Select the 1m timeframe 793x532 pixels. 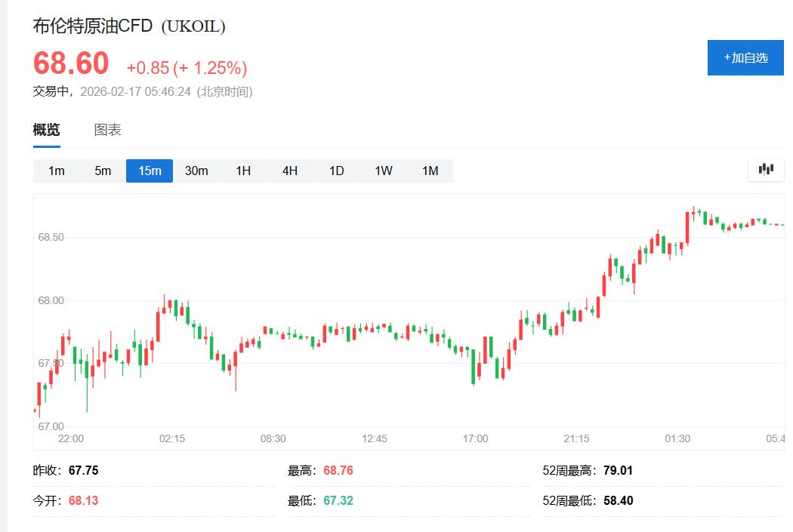pyautogui.click(x=55, y=171)
